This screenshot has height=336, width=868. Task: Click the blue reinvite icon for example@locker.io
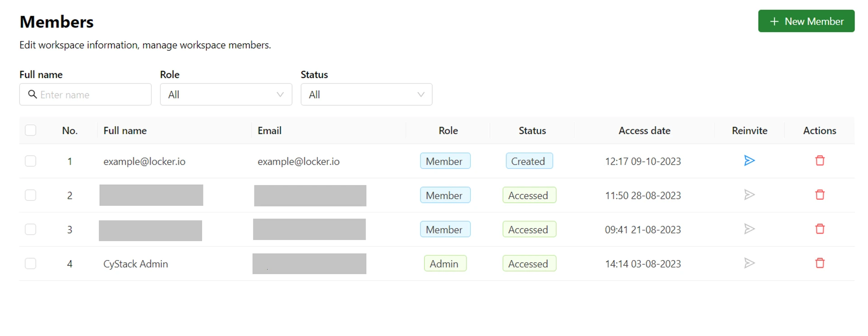tap(749, 161)
